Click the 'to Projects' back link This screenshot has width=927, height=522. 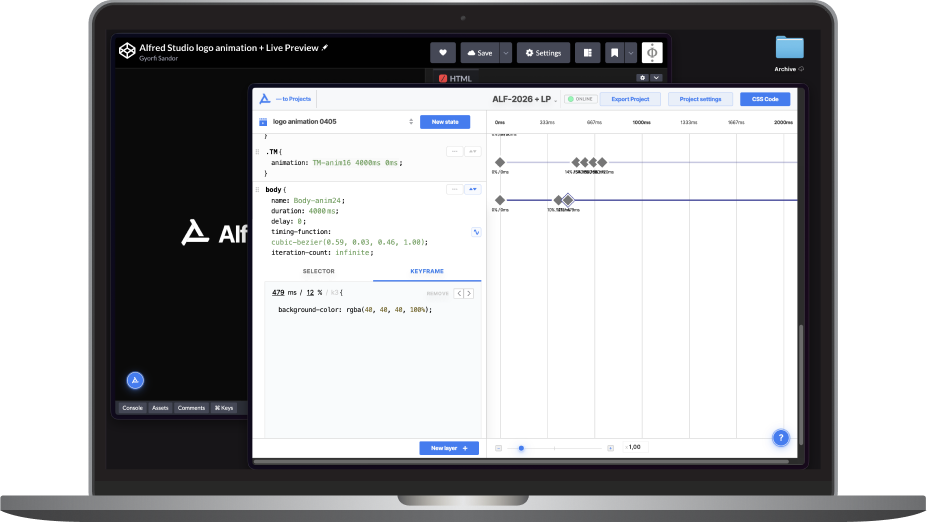(x=293, y=99)
